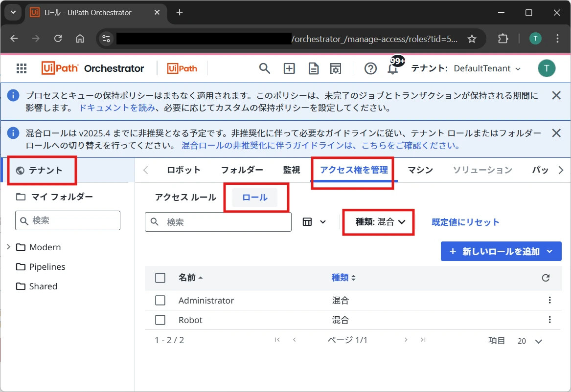This screenshot has height=392, width=571.
Task: Click the secondary UiPath logo
Action: click(x=182, y=68)
